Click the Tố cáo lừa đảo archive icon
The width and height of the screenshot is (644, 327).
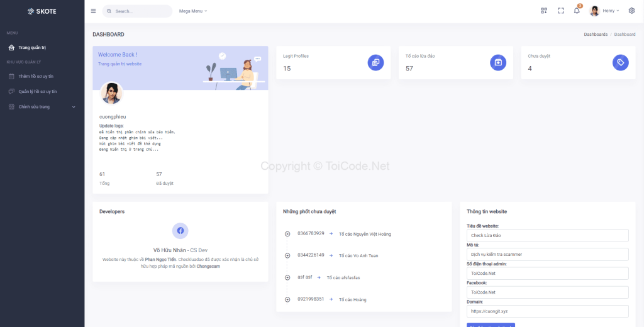(x=498, y=62)
